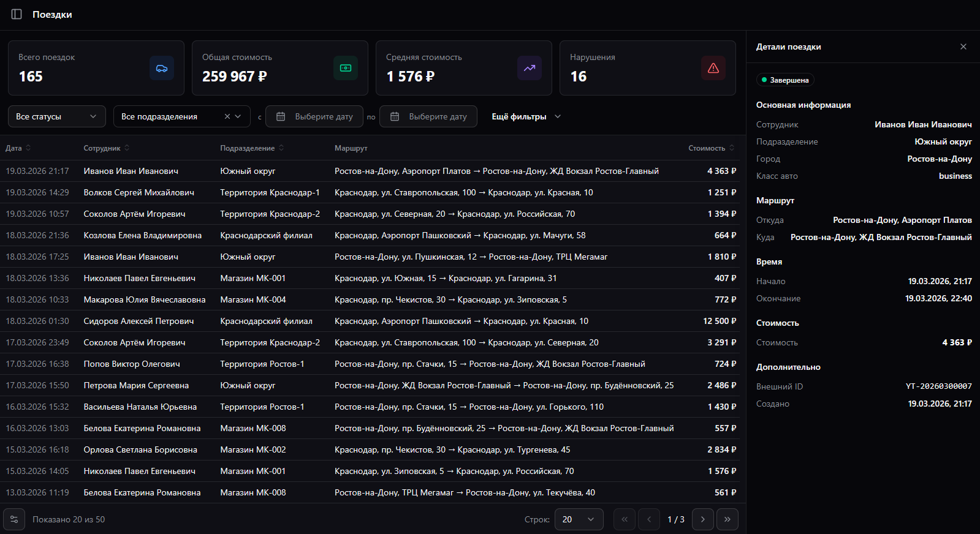Click the warning icon in Нарушения card
This screenshot has width=980, height=534.
pyautogui.click(x=713, y=68)
